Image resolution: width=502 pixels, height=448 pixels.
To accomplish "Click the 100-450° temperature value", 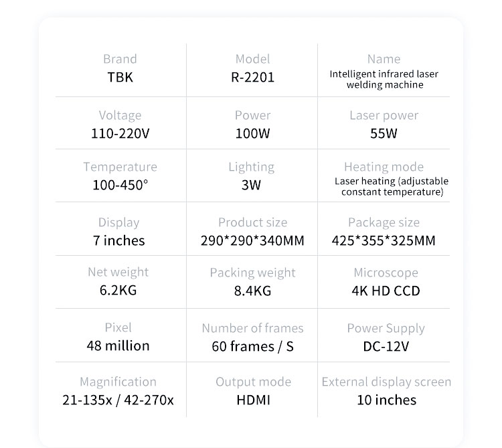I will (120, 185).
